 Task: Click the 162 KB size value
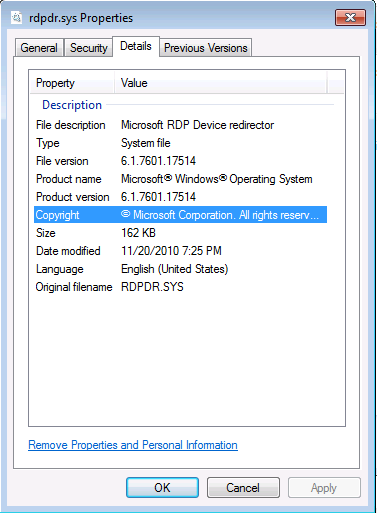click(138, 233)
